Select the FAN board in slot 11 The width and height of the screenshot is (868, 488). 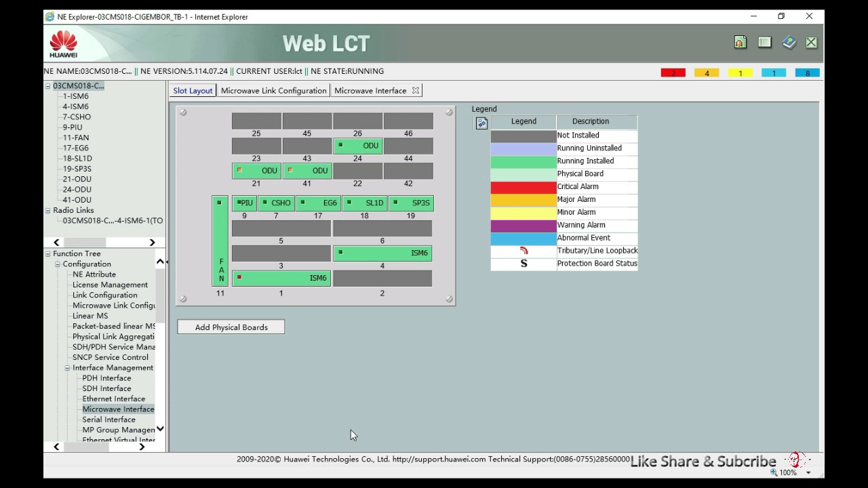(x=220, y=241)
